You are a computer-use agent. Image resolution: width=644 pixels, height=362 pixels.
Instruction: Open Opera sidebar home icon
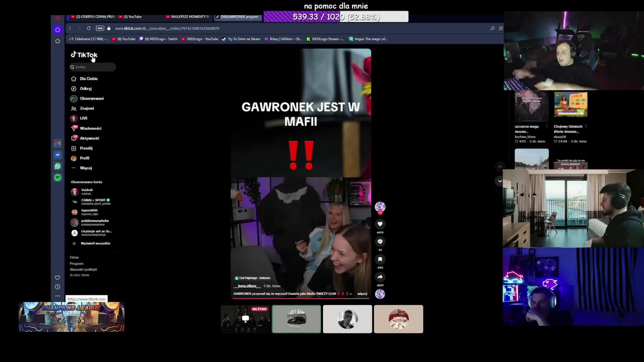coord(57,30)
